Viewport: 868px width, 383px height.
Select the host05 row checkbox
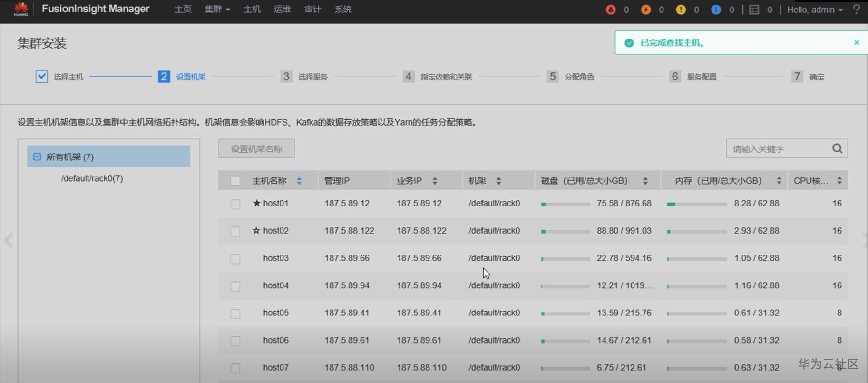click(235, 314)
